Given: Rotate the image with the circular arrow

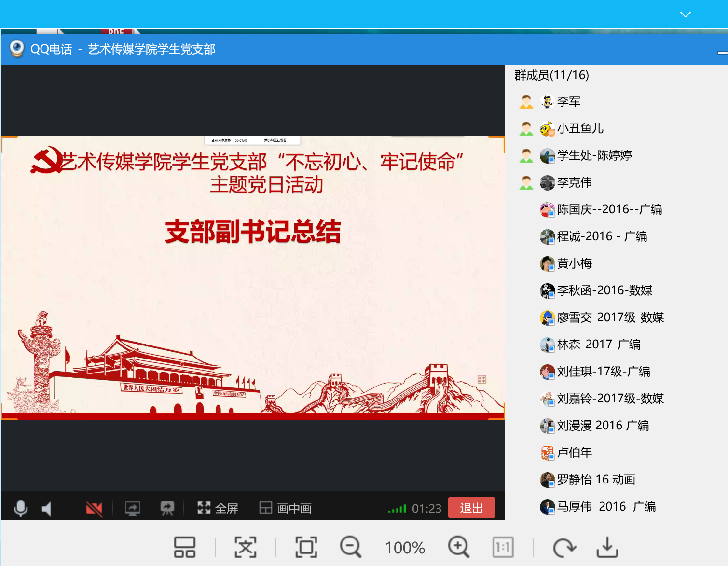Looking at the screenshot, I should [564, 547].
